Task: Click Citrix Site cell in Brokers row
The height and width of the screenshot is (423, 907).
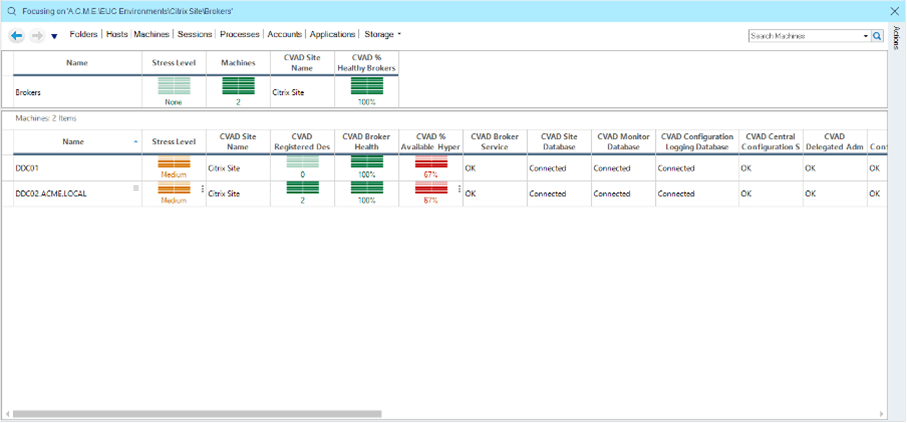Action: [288, 93]
